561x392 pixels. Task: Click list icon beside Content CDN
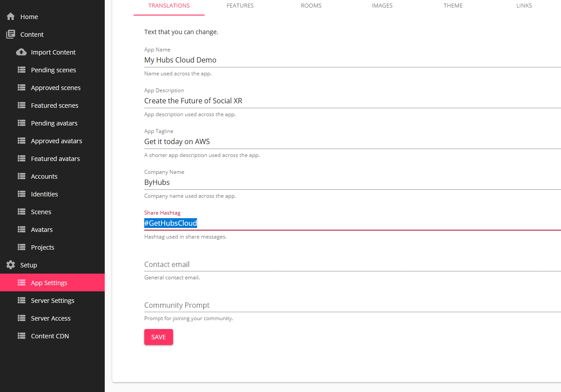point(21,336)
